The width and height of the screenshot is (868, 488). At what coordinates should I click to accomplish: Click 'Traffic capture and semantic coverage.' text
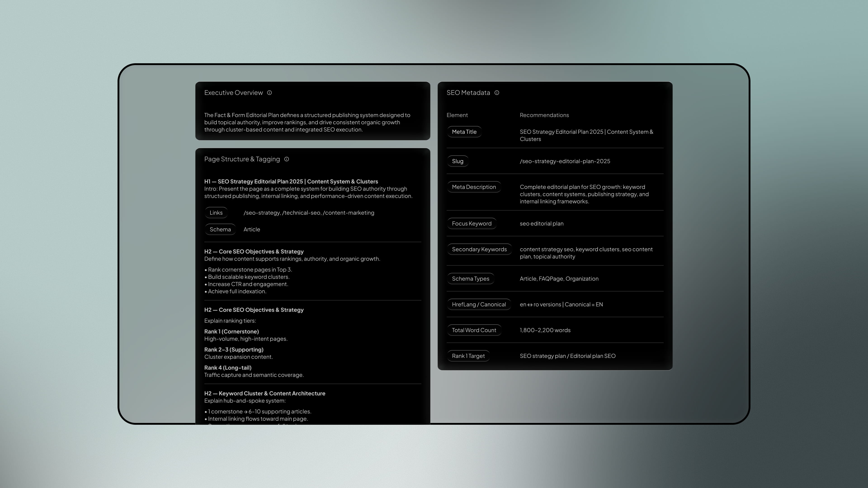[x=254, y=375]
